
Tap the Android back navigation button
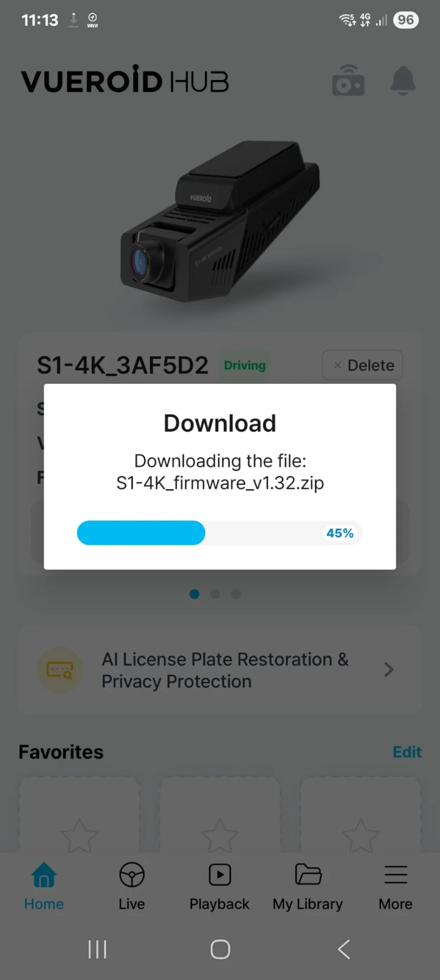[x=344, y=949]
